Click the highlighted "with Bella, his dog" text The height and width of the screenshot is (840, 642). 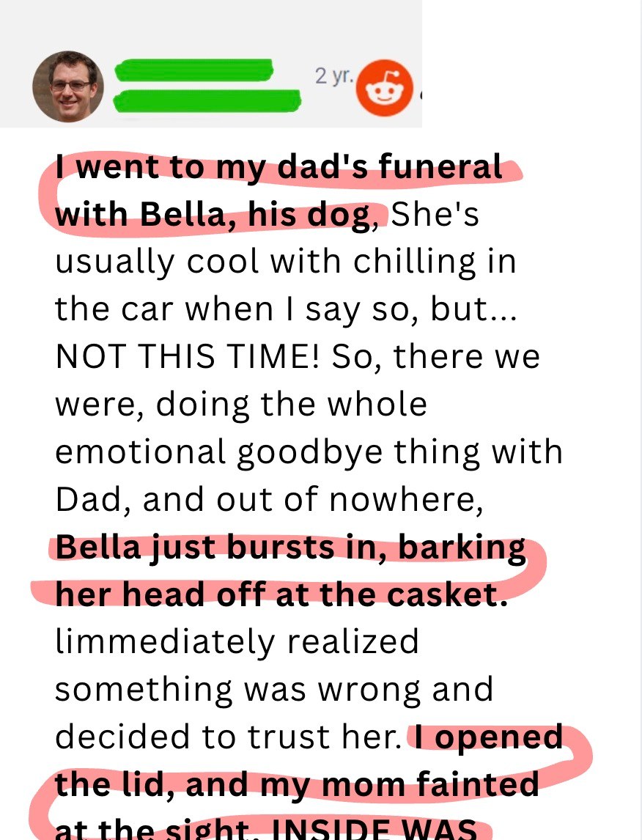click(213, 215)
